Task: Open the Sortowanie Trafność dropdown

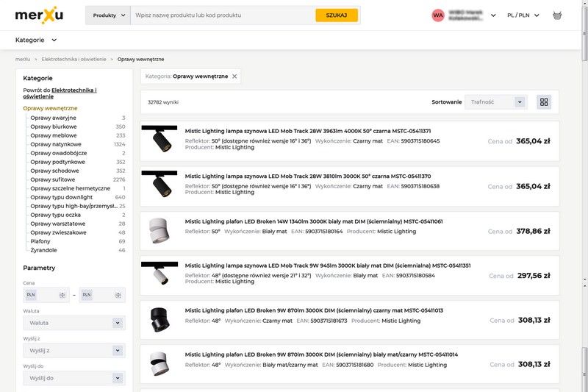Action: click(495, 102)
